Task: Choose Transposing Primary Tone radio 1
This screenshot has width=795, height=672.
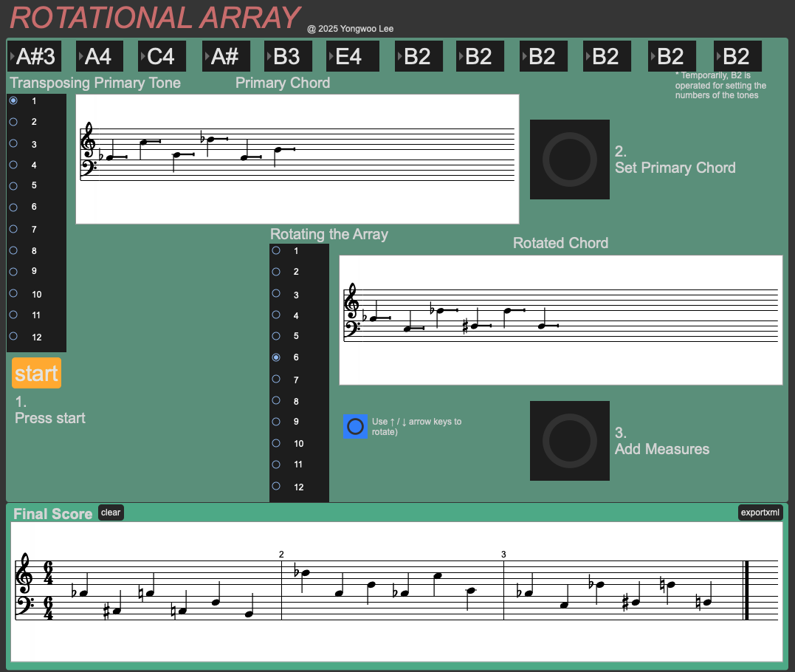Action: (14, 100)
